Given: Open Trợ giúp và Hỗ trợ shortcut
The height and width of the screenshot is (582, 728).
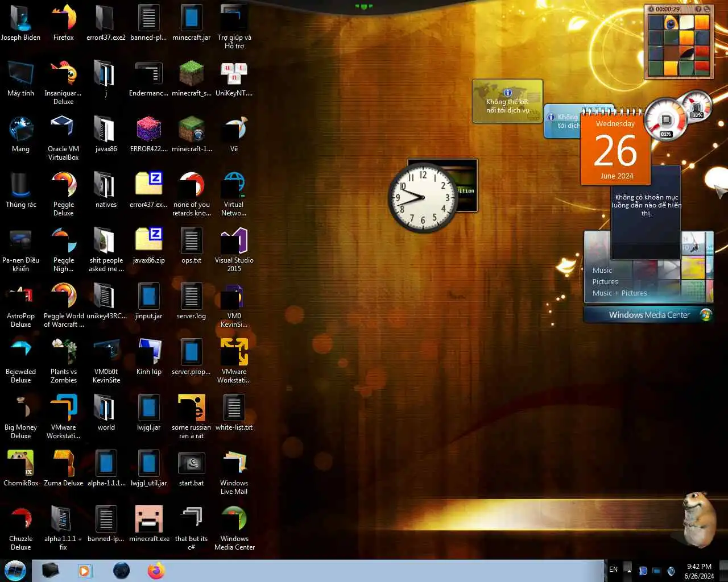Looking at the screenshot, I should point(234,27).
